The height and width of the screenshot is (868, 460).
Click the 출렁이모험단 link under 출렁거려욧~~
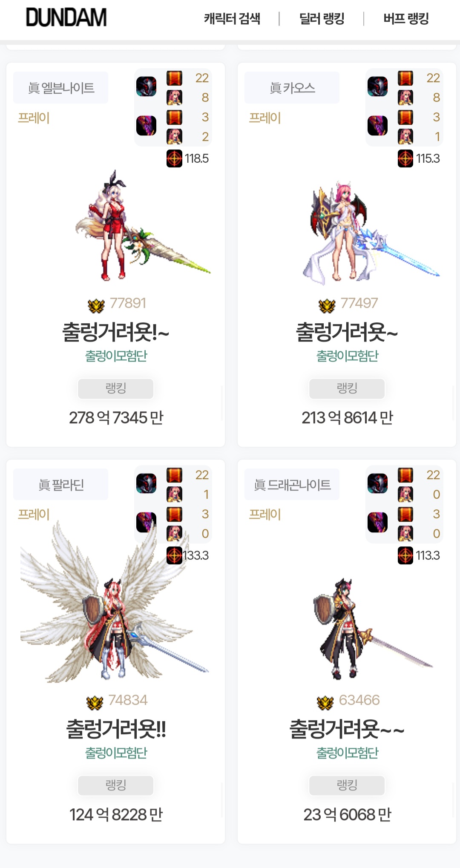347,753
